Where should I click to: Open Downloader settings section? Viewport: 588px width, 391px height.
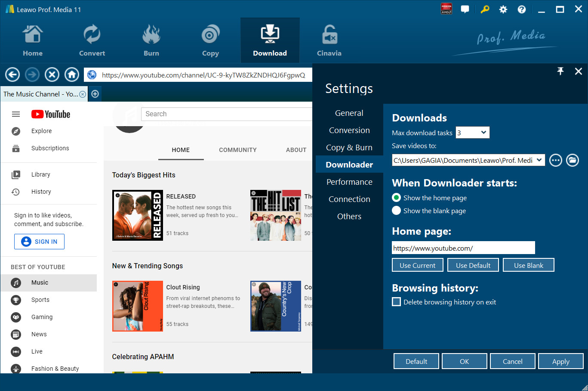click(349, 164)
